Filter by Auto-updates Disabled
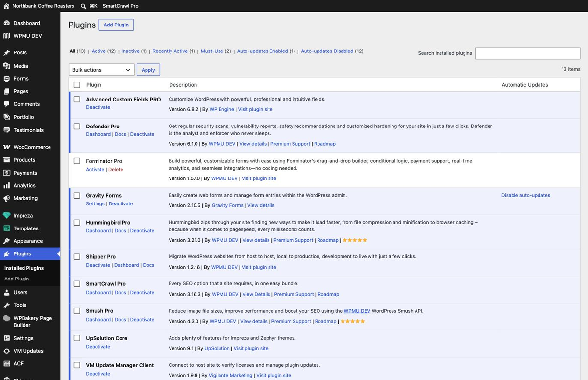The height and width of the screenshot is (380, 588). pyautogui.click(x=332, y=51)
